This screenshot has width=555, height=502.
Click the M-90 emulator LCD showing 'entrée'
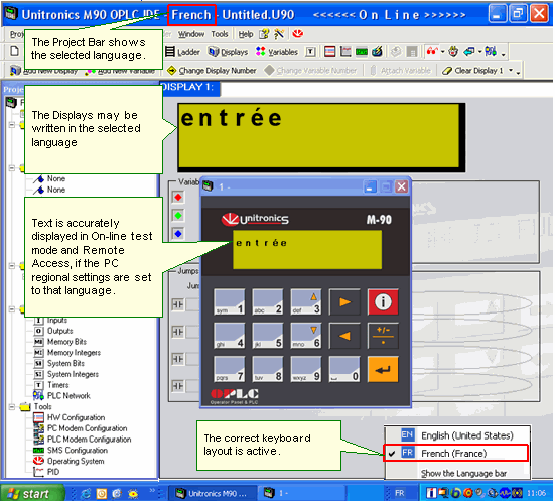click(307, 250)
